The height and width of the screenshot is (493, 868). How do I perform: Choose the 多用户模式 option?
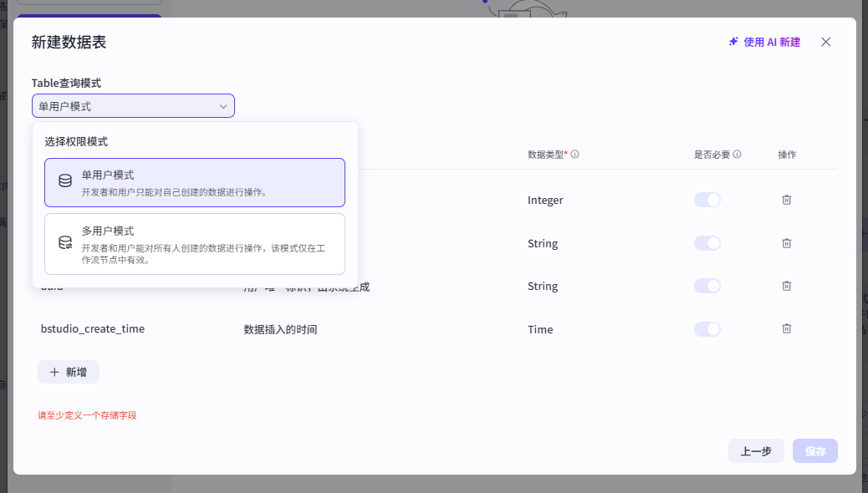coord(194,243)
